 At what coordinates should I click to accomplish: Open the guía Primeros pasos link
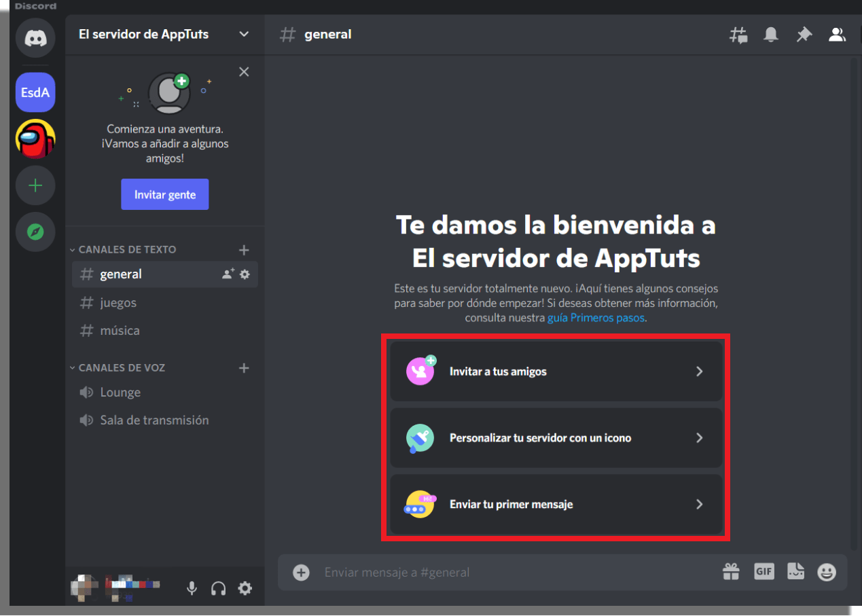pos(596,318)
